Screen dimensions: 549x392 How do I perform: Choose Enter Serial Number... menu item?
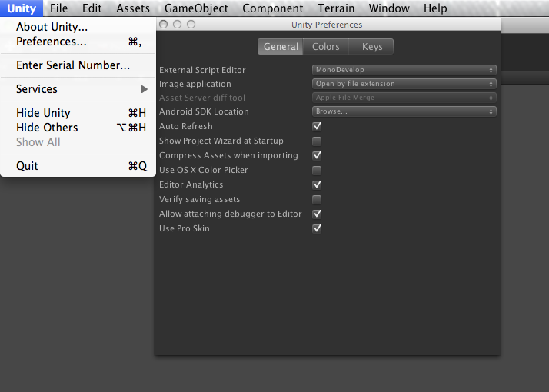78,65
